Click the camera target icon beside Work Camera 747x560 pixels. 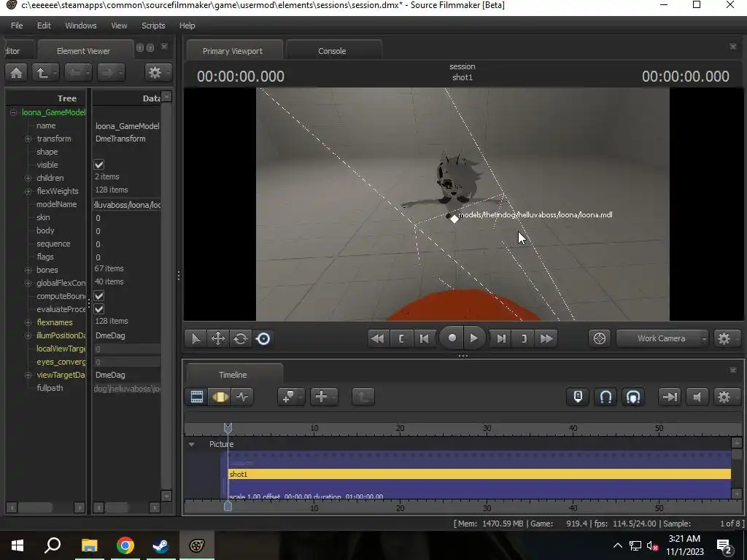(600, 338)
